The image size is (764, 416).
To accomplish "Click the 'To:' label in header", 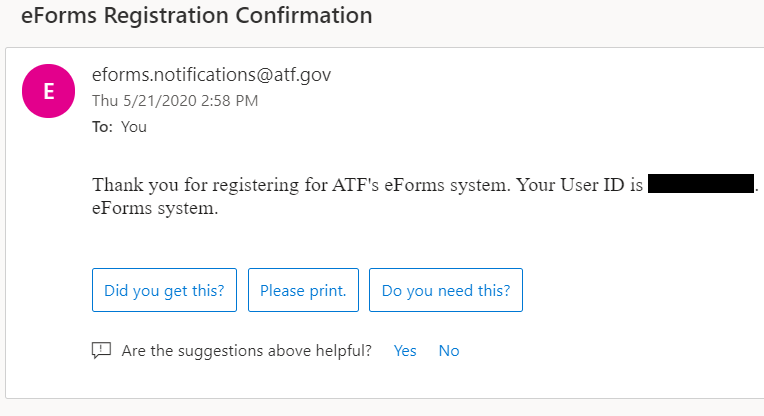I will click(102, 127).
